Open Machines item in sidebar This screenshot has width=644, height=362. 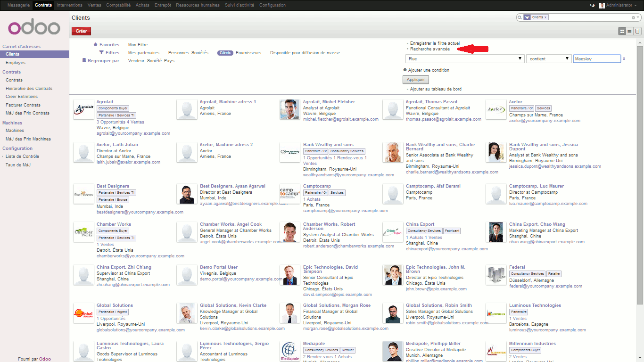pyautogui.click(x=15, y=131)
